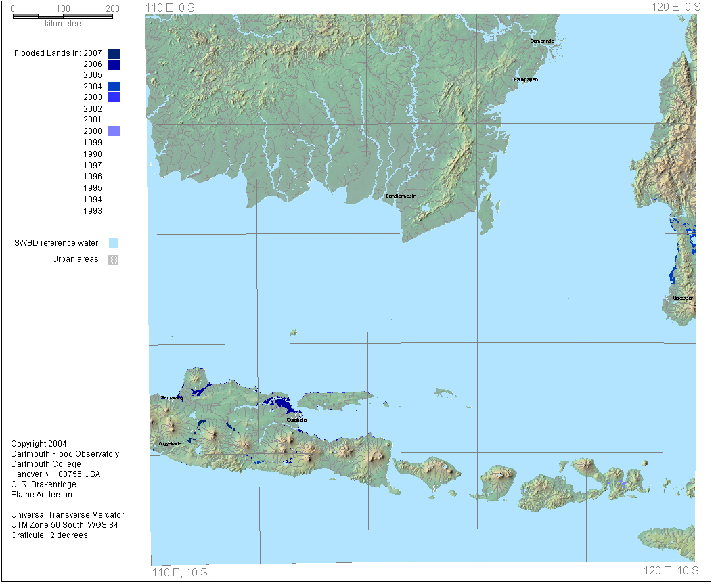The width and height of the screenshot is (718, 588).
Task: Pick the 2003 bright blue legend swatch
Action: [114, 97]
